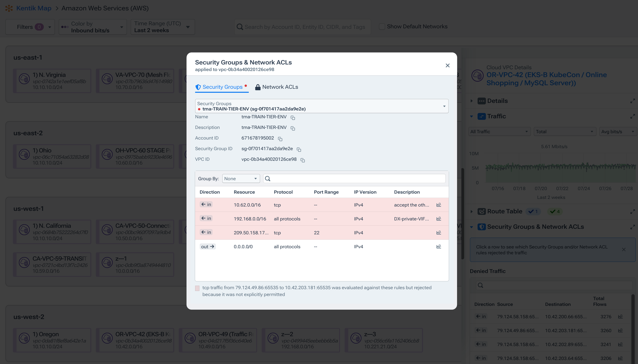Click the VA-VPC-70 cloud icon
638x364 pixels.
click(x=107, y=79)
